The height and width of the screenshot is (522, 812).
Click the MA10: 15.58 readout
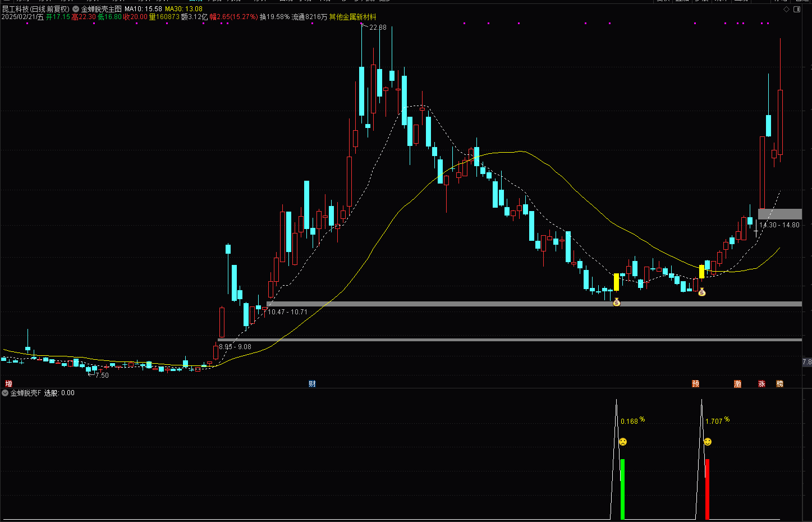143,9
